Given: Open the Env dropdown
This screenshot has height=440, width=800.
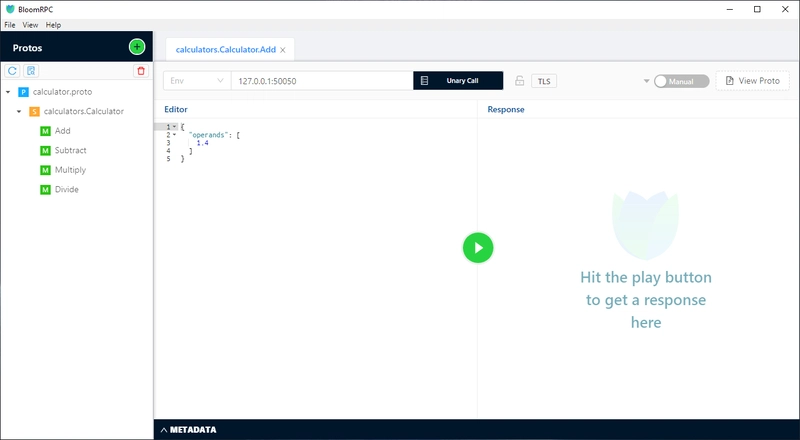Looking at the screenshot, I should (x=197, y=81).
